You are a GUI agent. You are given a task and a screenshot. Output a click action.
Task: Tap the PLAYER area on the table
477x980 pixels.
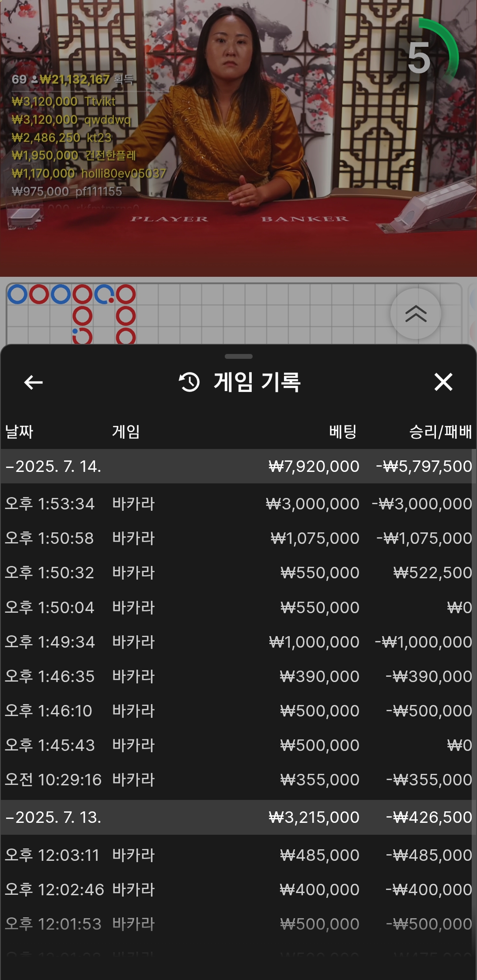[x=169, y=219]
